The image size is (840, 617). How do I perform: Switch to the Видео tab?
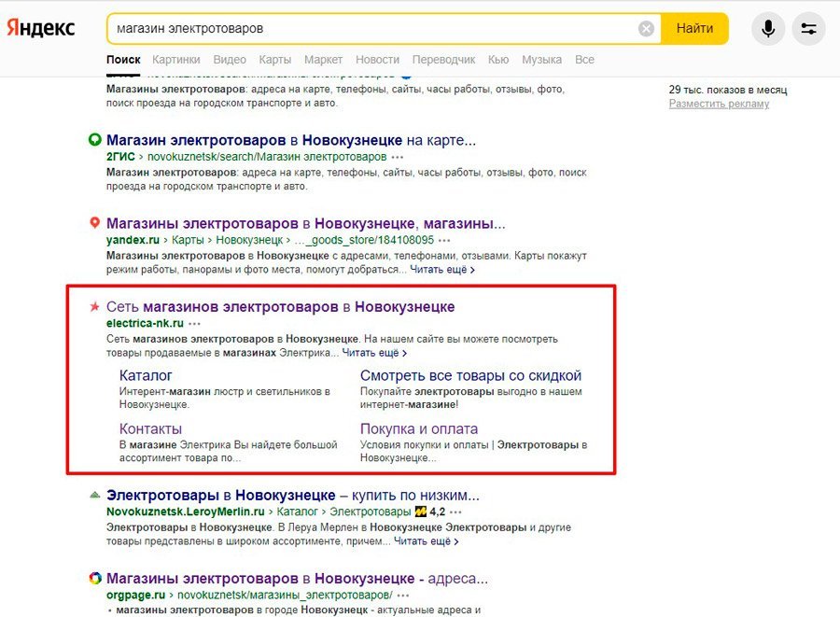230,60
